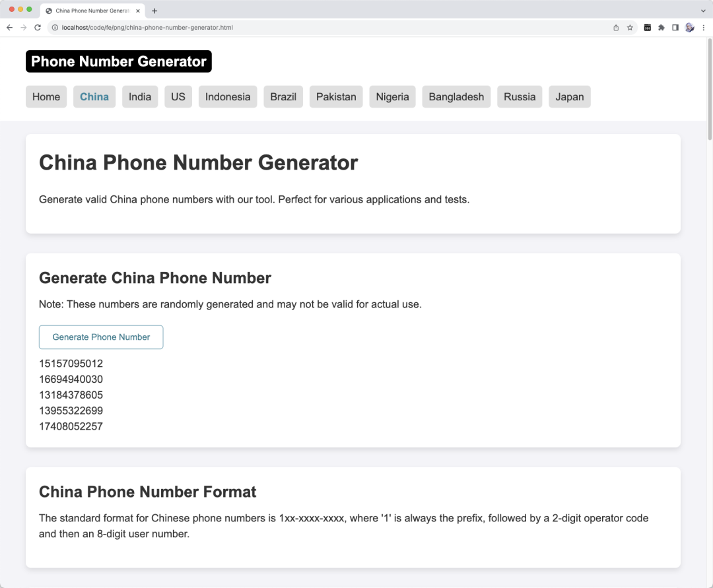This screenshot has width=713, height=588.
Task: Open the SEO extension icon
Action: coord(647,28)
